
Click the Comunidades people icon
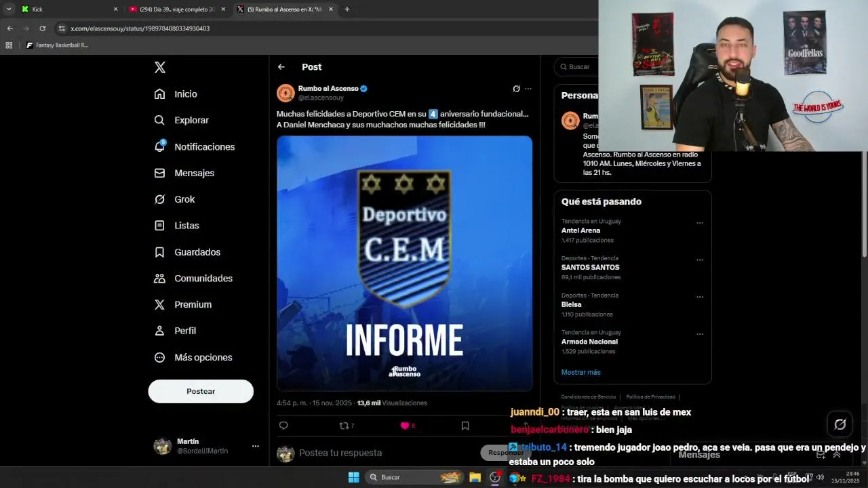point(159,279)
